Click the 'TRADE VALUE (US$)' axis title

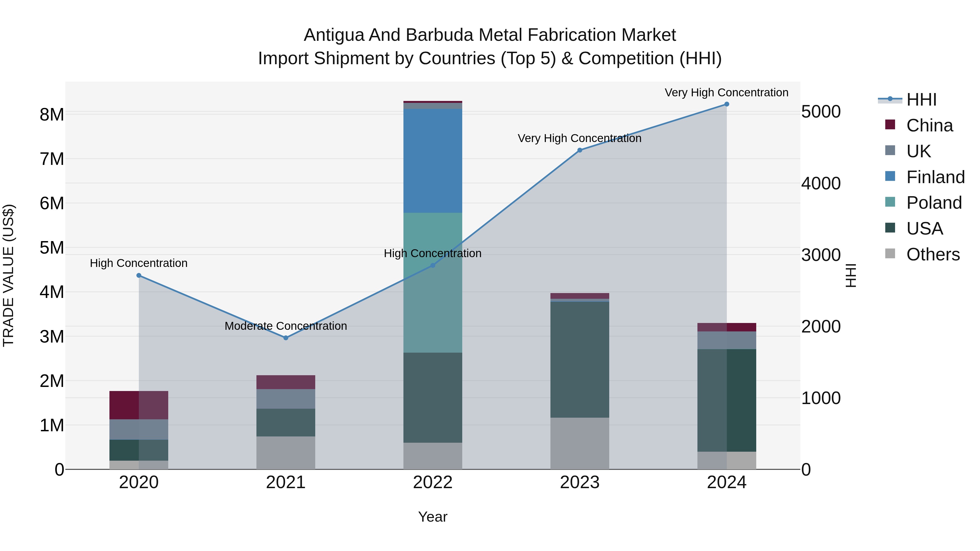(x=8, y=275)
